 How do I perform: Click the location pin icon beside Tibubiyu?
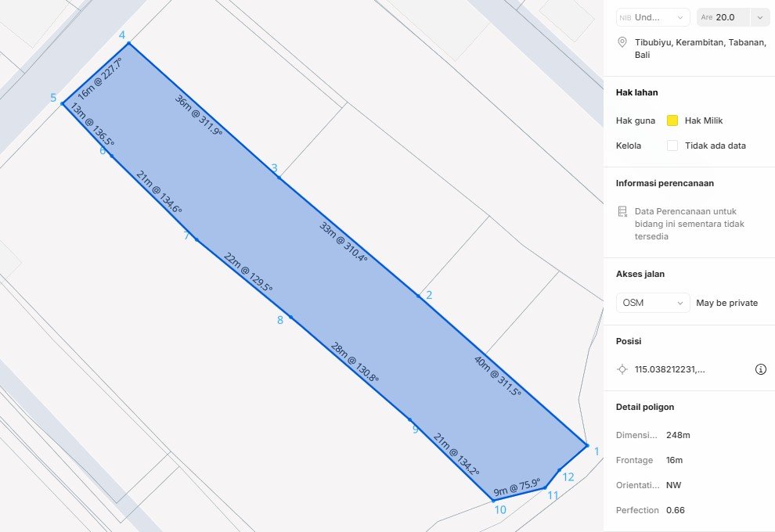click(622, 42)
